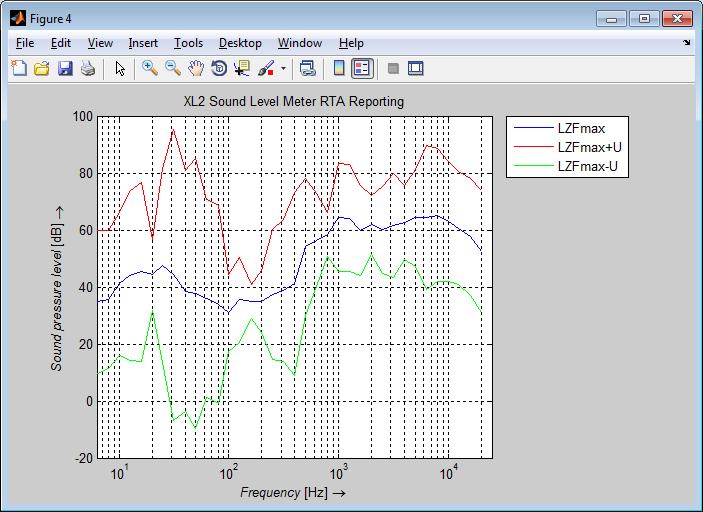Click the LZFmax+U legend entry
The image size is (703, 512).
[590, 148]
